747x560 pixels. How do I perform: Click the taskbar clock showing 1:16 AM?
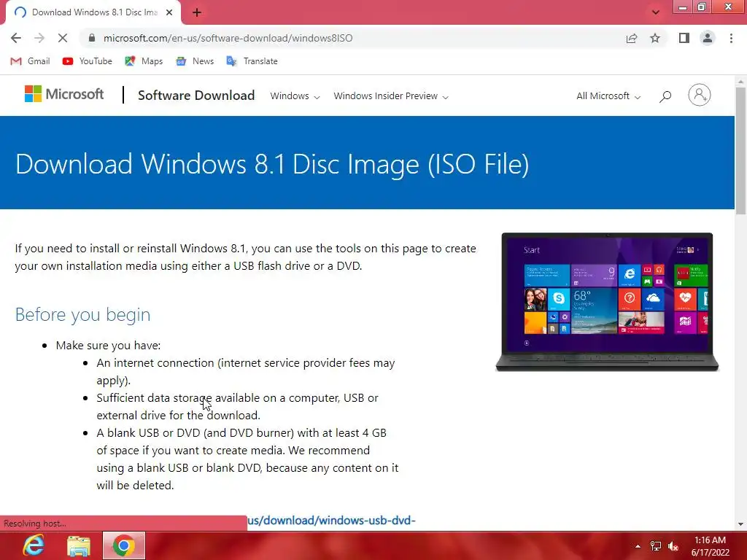pyautogui.click(x=710, y=546)
